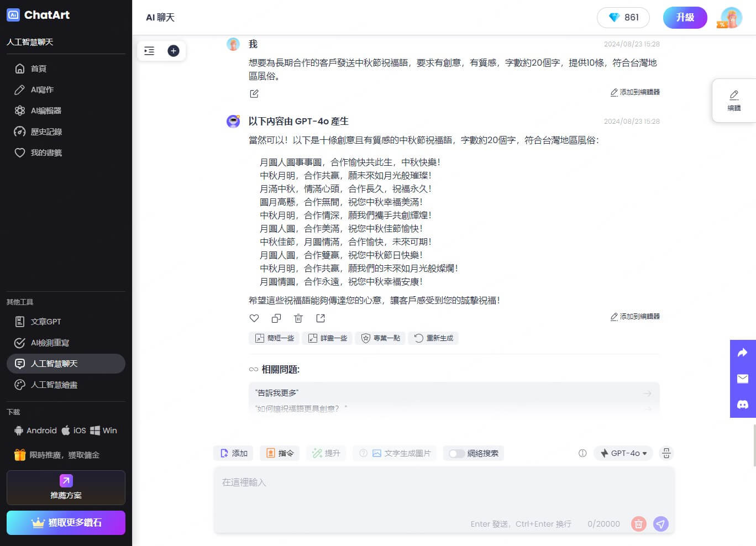Open 限時推薦，獲取傭金 promotion

57,455
